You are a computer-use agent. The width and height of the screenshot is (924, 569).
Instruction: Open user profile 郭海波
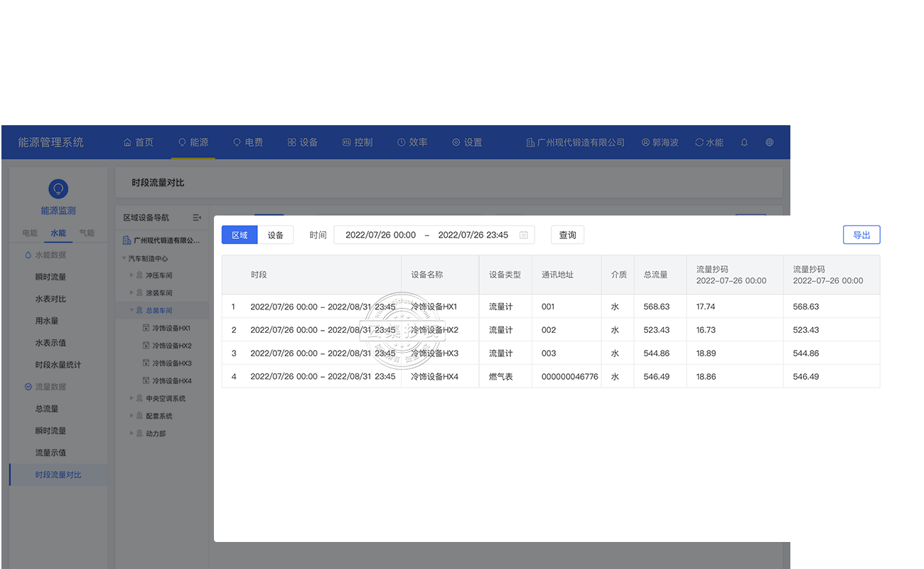[x=660, y=142]
